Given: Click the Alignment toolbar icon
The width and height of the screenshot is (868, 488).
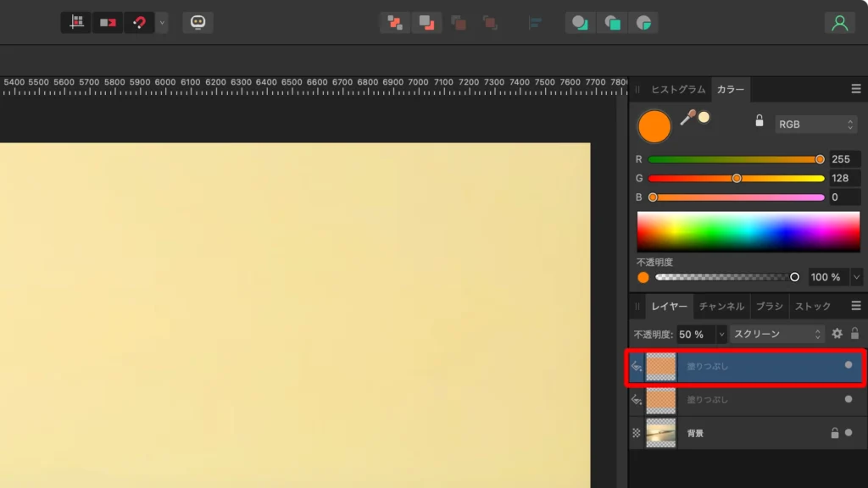Looking at the screenshot, I should pos(535,21).
